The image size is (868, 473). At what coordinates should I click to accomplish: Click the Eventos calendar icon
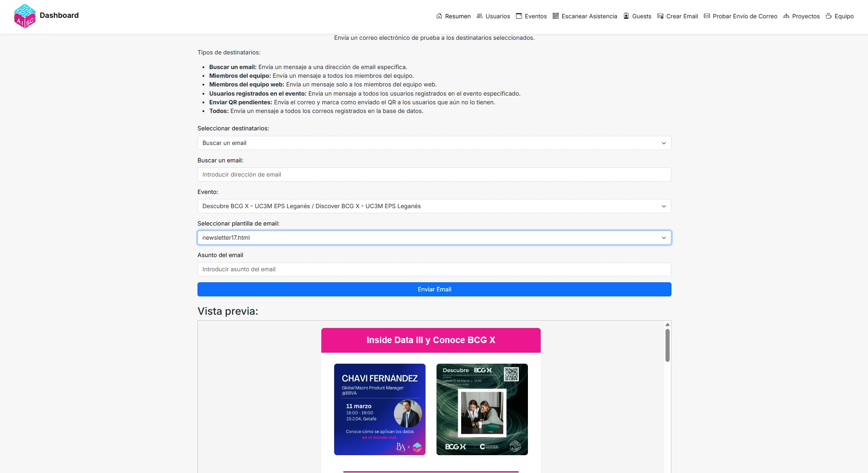tap(519, 16)
